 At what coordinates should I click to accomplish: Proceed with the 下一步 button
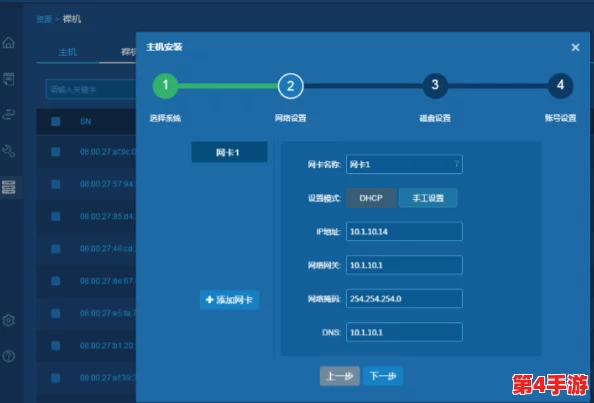pos(383,376)
